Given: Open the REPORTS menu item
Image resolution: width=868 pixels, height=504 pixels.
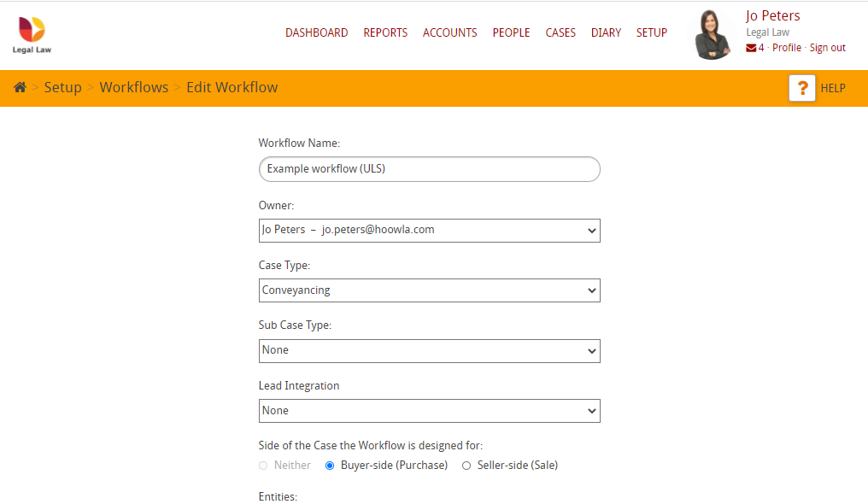Looking at the screenshot, I should [x=385, y=32].
